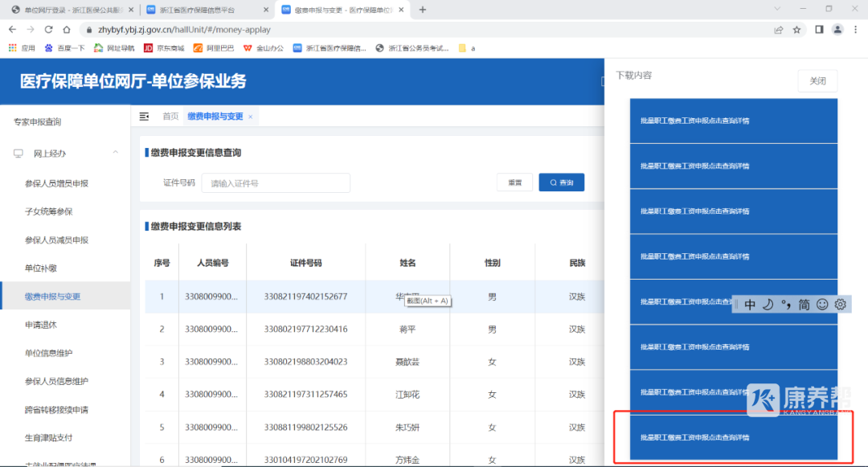
Task: Open the browser side panel
Action: (819, 29)
